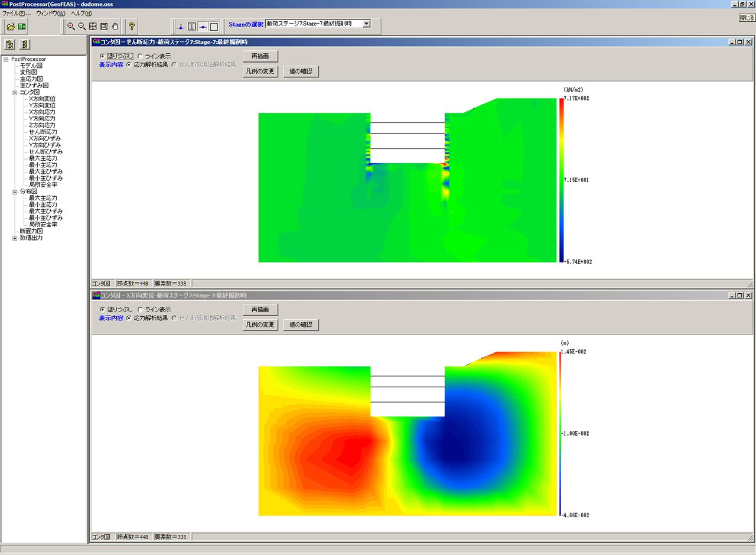Screen dimensions: 756x555
Task: Click the green export icon beside the folder
Action: (22, 27)
